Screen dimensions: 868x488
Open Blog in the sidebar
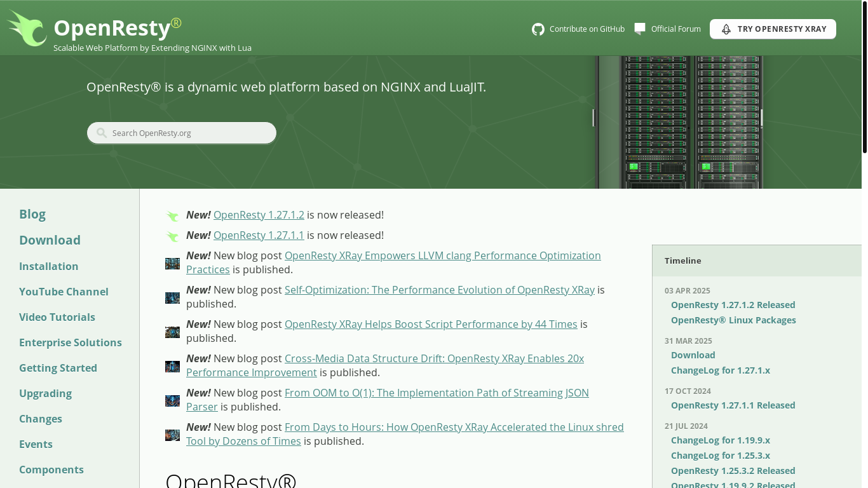[32, 214]
